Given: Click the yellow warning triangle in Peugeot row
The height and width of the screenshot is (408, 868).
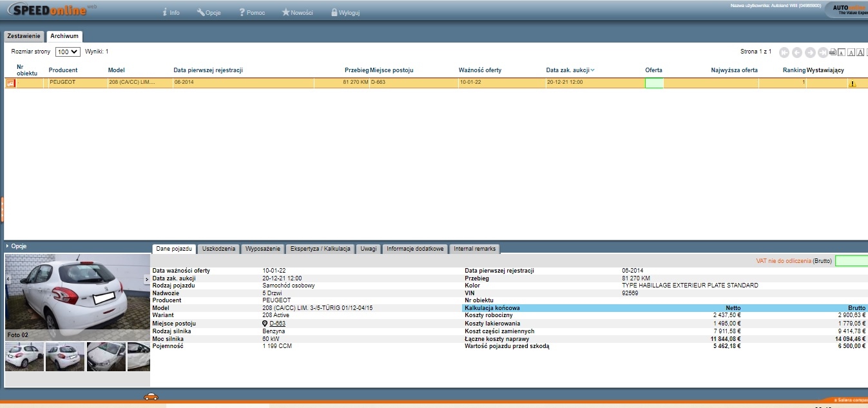Looking at the screenshot, I should pos(852,84).
